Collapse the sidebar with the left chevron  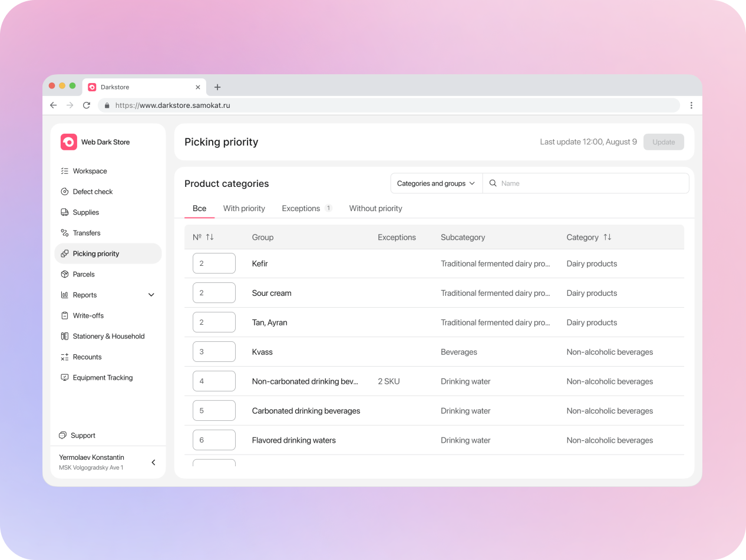pos(153,463)
